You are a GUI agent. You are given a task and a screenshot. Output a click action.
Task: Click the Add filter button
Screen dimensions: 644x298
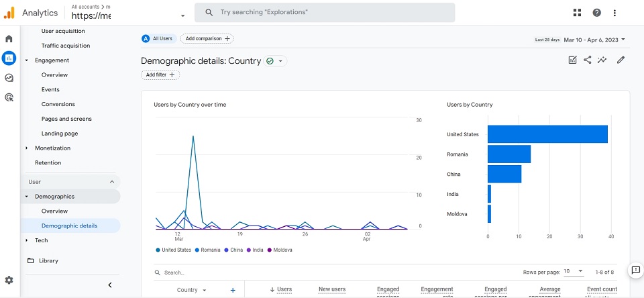coord(160,74)
